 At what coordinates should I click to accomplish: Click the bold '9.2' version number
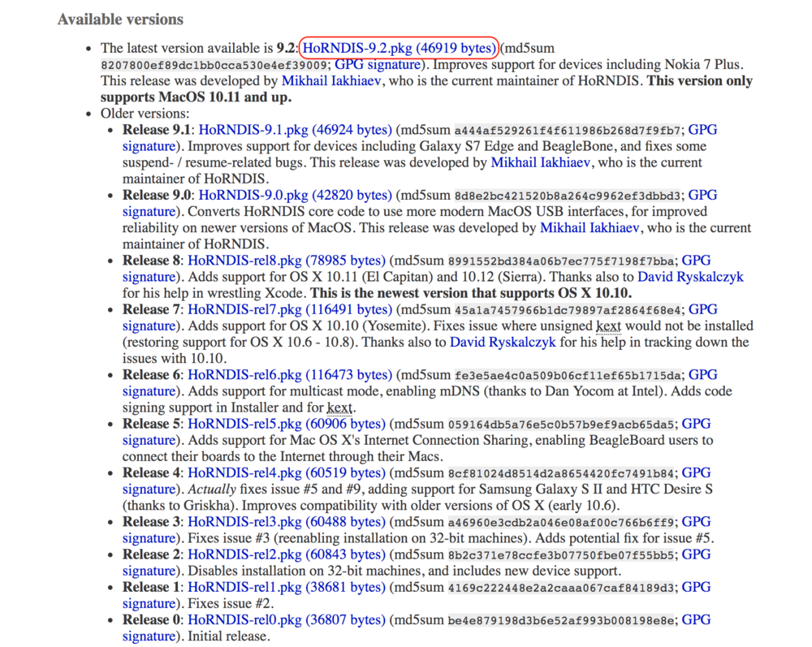[x=286, y=48]
